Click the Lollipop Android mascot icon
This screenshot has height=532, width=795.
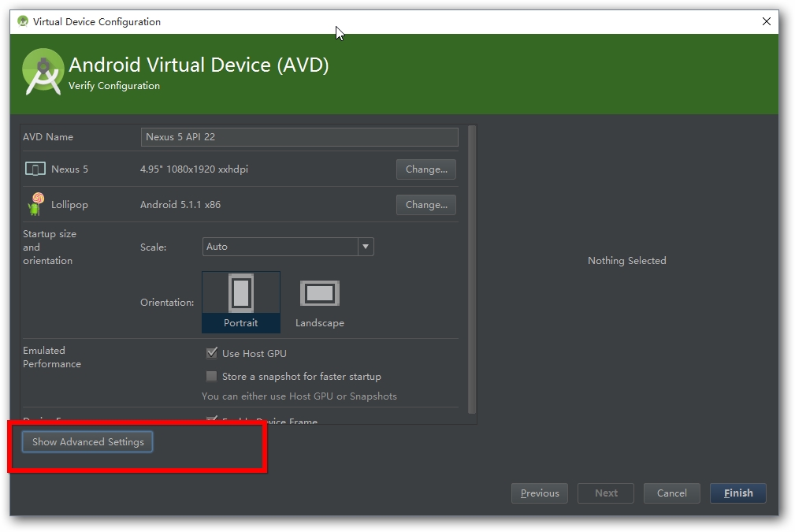point(35,204)
